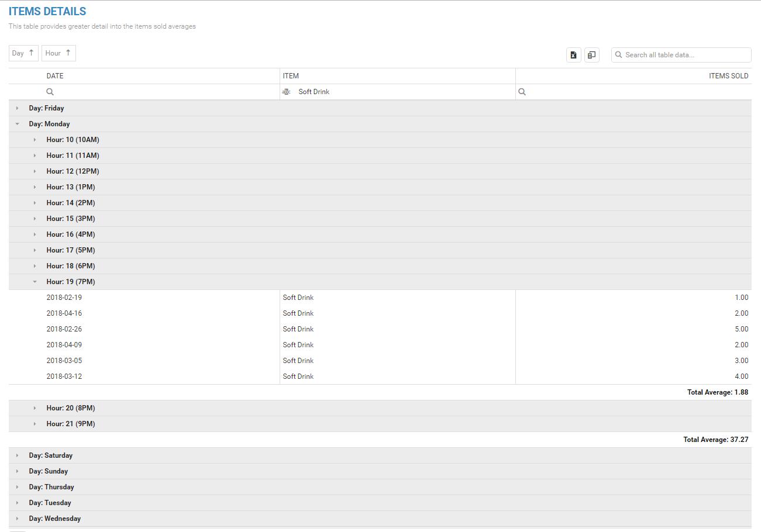
Task: Click Soft Drink in the 2018-03-12 row
Action: click(298, 376)
